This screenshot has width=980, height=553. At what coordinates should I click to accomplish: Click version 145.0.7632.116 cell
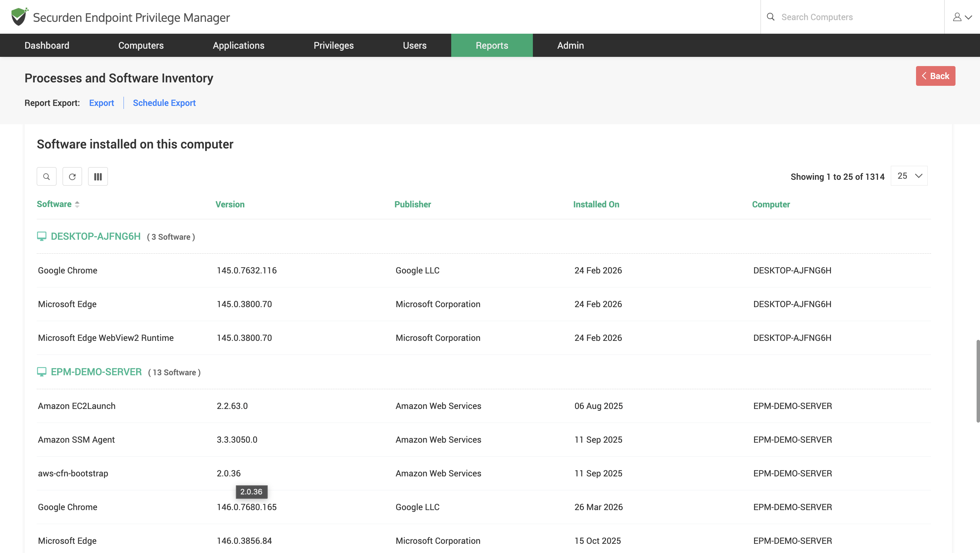click(246, 271)
